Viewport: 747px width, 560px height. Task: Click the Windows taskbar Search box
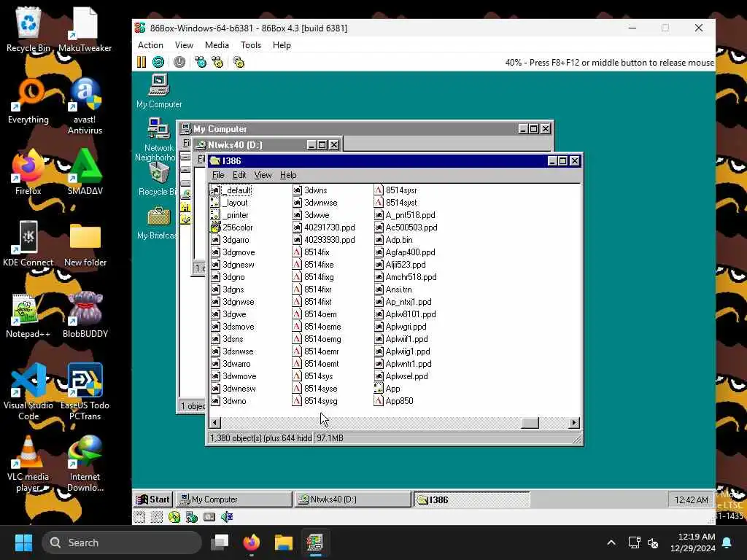click(122, 542)
